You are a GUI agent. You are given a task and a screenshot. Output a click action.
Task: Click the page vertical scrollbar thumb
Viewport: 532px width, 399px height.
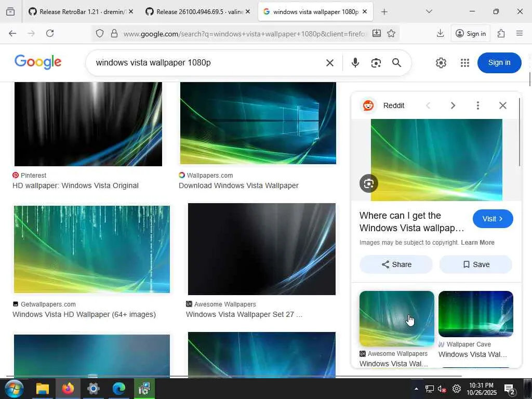529,79
